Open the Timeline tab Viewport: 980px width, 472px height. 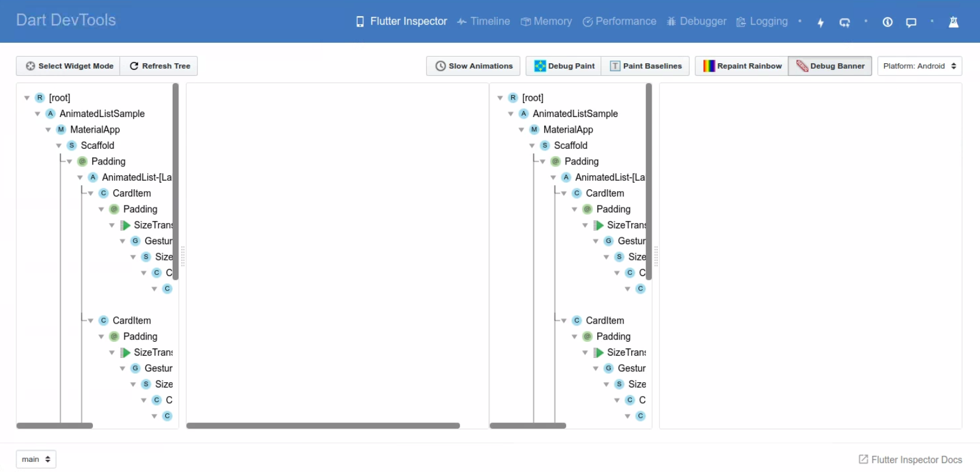tap(483, 22)
